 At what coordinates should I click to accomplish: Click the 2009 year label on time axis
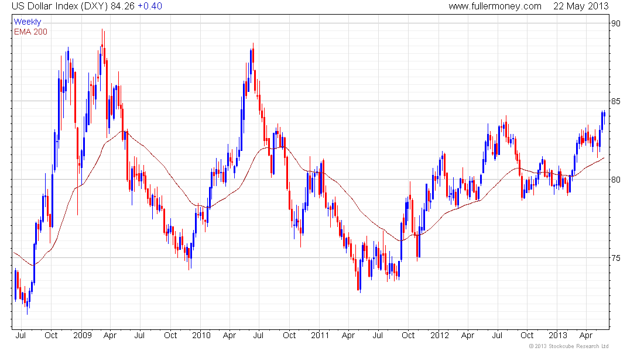coord(82,335)
